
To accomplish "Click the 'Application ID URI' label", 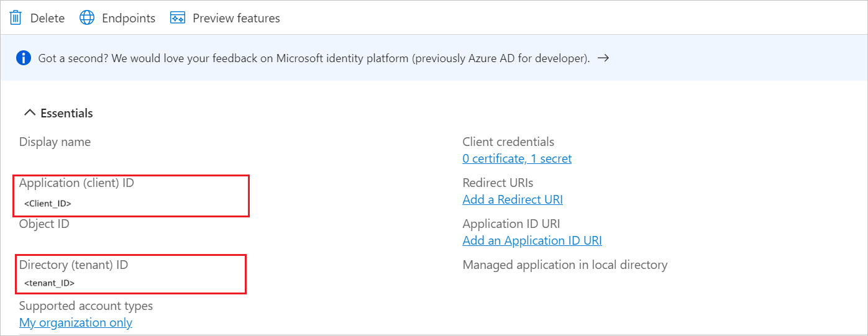I will pos(511,224).
